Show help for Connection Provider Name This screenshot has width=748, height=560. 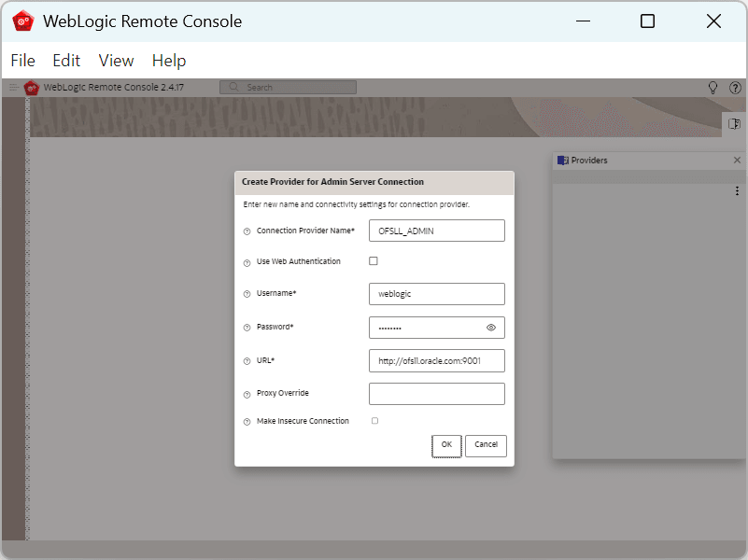pos(247,231)
